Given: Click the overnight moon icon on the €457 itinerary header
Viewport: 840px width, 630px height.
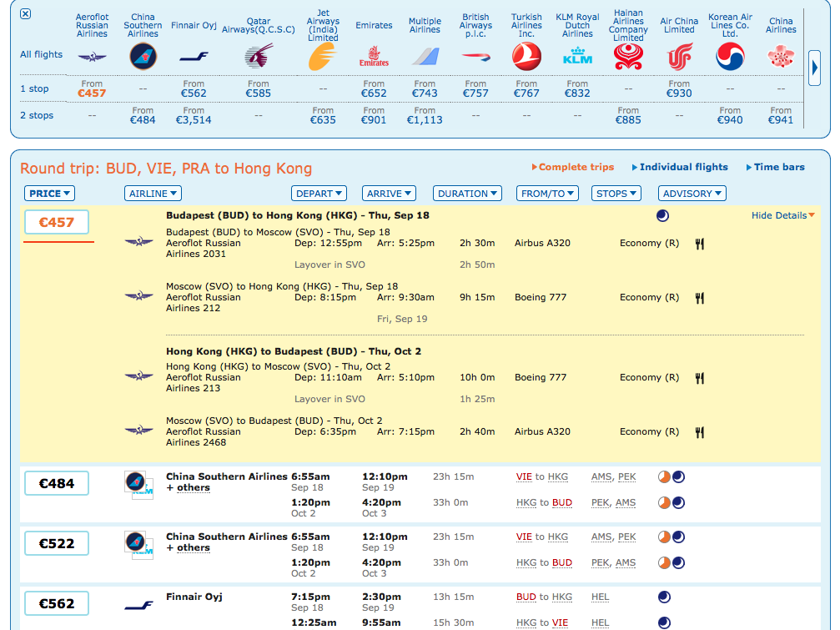Looking at the screenshot, I should (662, 215).
